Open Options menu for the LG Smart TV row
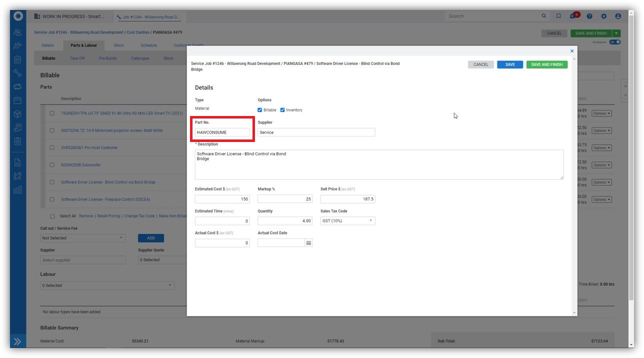Viewport: 644px width, 358px height. coord(601,113)
